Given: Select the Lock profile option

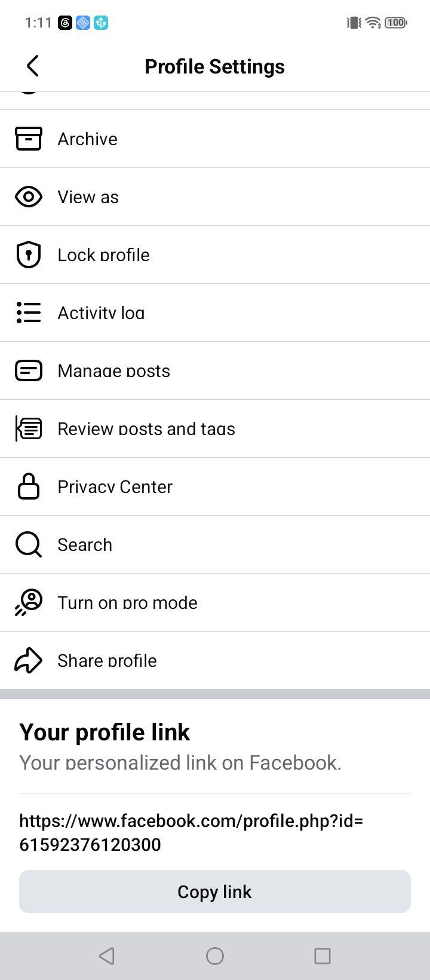Looking at the screenshot, I should tap(215, 255).
